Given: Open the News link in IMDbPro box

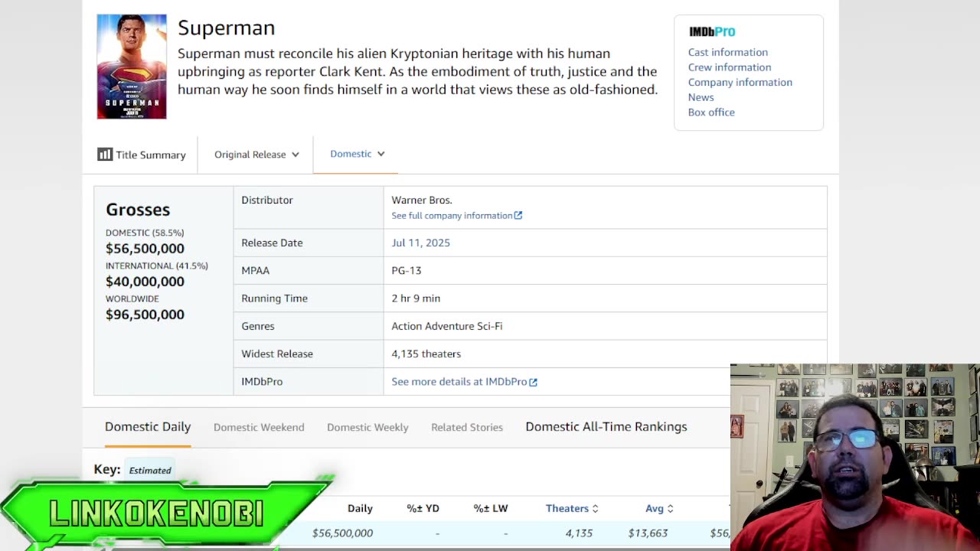Looking at the screenshot, I should (701, 97).
